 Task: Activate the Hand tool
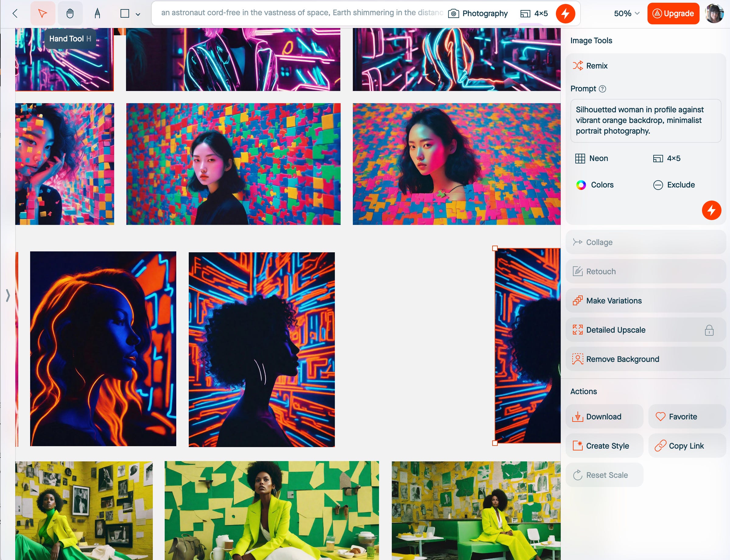(x=70, y=13)
